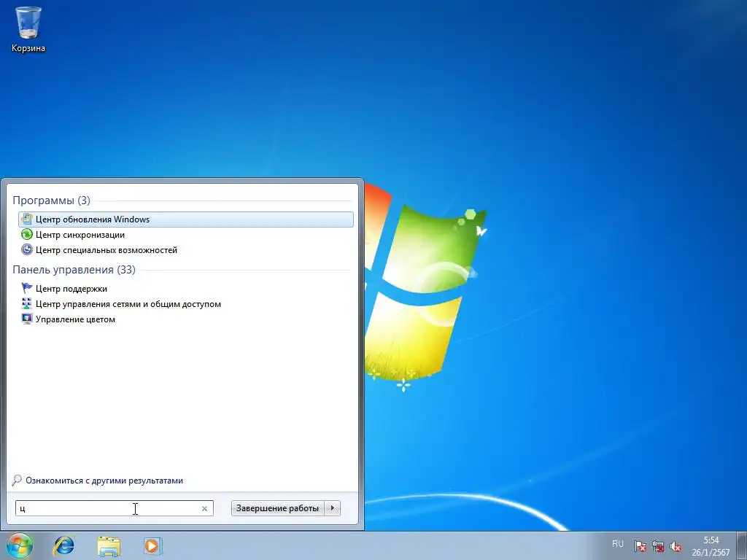Click inside the Start menu search field

coord(115,508)
